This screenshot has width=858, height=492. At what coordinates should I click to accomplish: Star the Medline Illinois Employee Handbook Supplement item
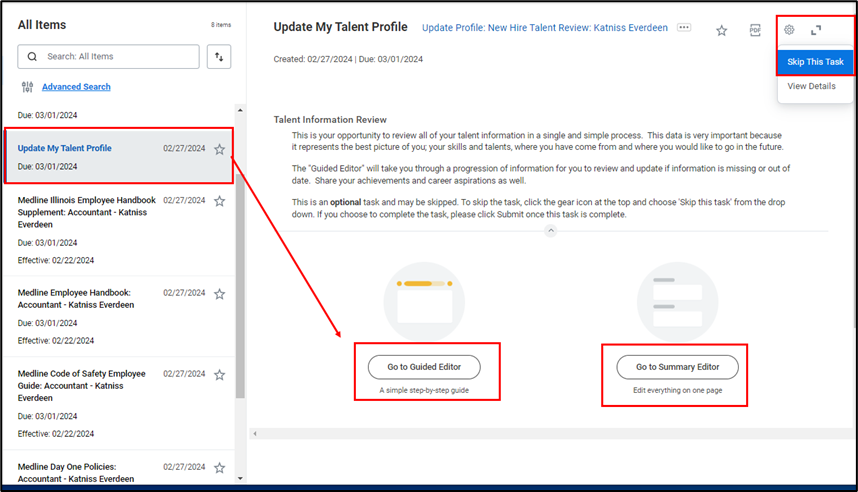click(x=220, y=201)
